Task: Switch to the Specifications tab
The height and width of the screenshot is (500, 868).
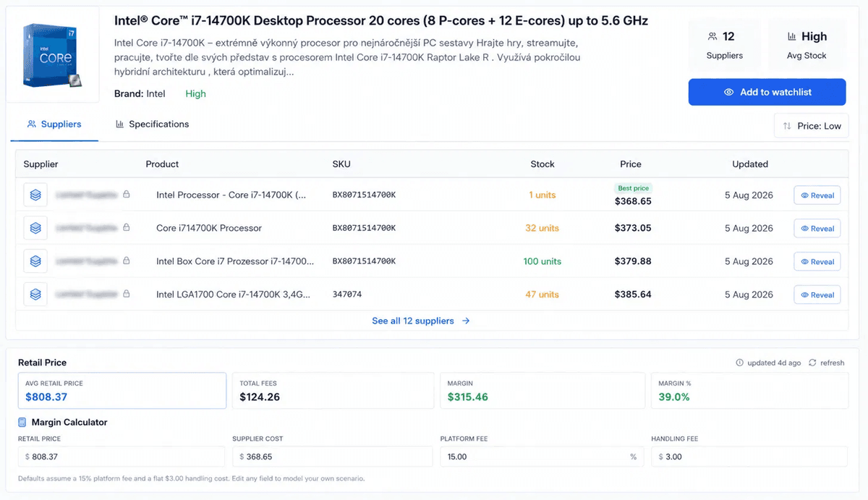Action: click(152, 124)
